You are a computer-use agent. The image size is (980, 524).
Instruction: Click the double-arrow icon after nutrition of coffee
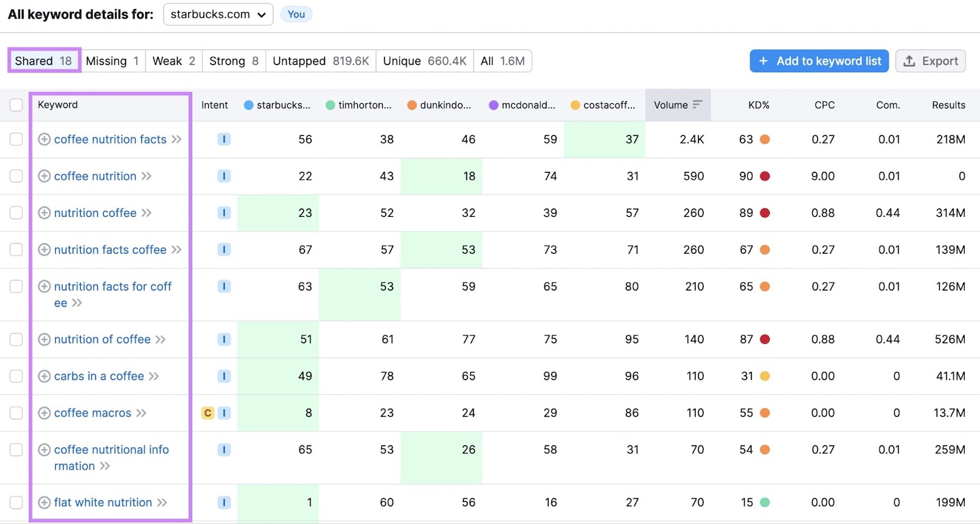[160, 340]
